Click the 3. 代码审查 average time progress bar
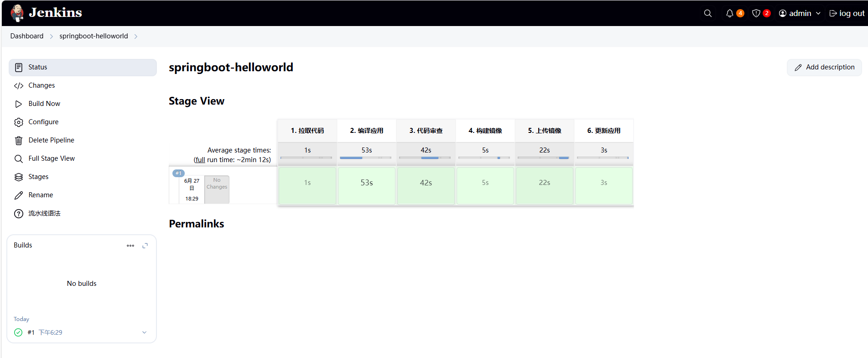The image size is (868, 358). coord(425,158)
